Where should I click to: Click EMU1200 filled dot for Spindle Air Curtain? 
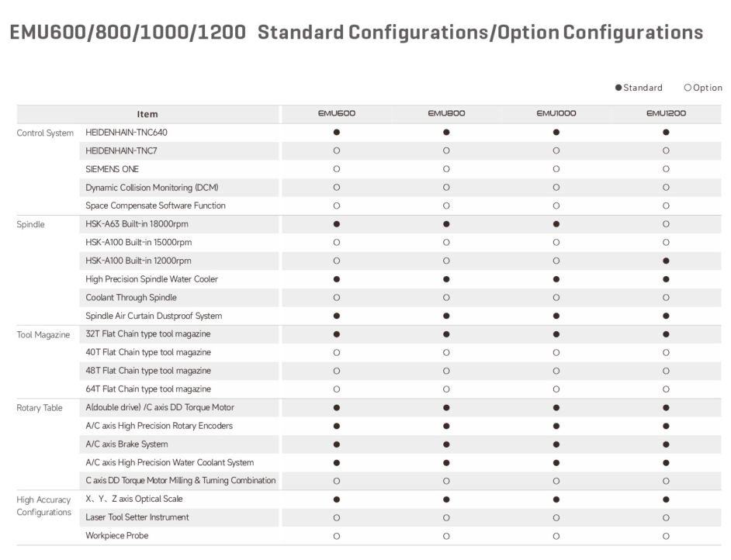[x=666, y=316]
